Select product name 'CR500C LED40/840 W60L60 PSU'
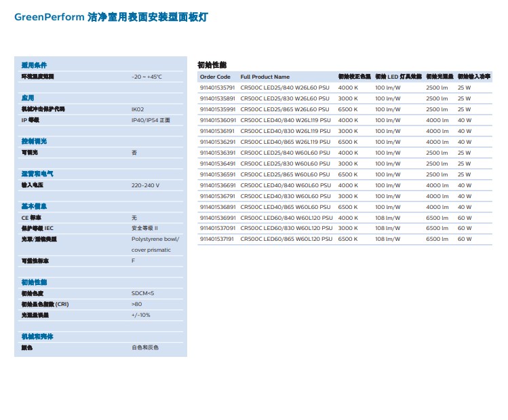Viewport: 508px width, 420px height. pyautogui.click(x=286, y=185)
